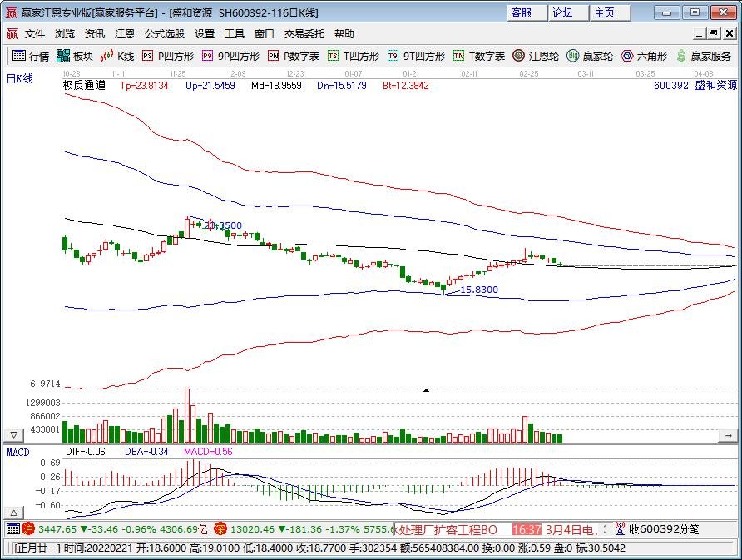Open the 帮助 menu
This screenshot has height=560, width=742.
pos(344,33)
